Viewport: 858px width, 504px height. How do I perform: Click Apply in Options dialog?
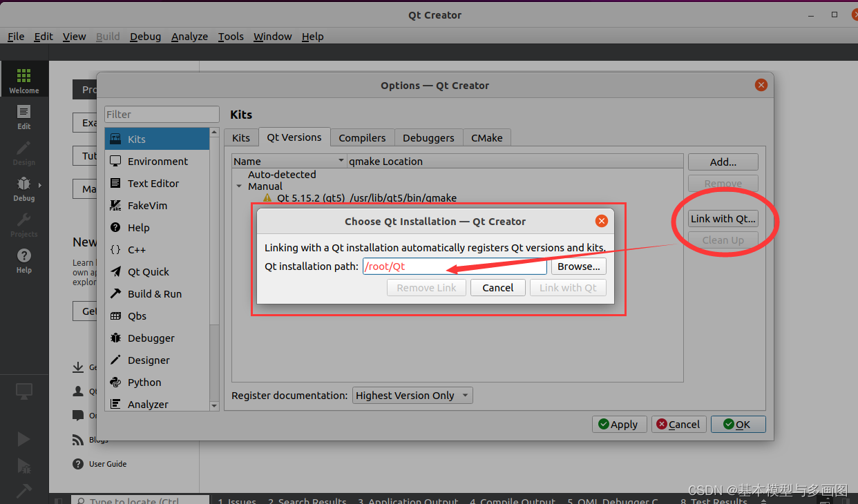pyautogui.click(x=620, y=425)
